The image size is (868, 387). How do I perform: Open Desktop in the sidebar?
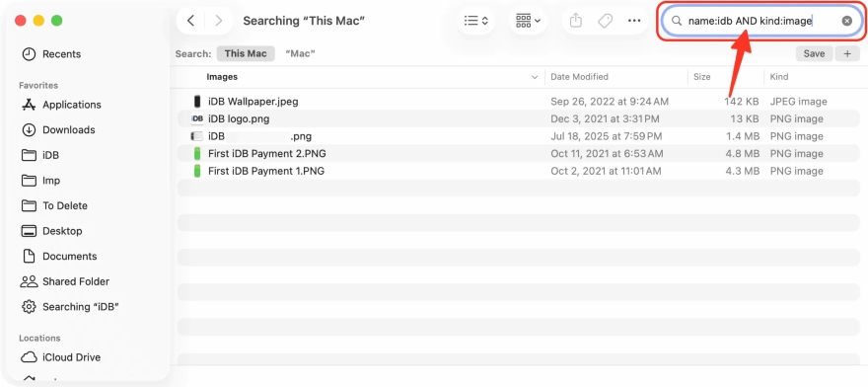(62, 231)
